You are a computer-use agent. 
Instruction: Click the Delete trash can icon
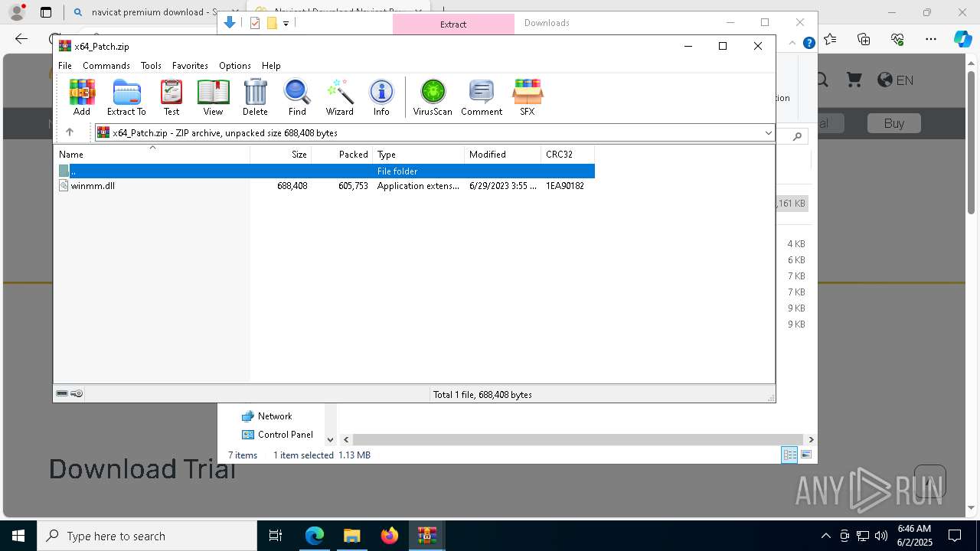click(x=255, y=97)
